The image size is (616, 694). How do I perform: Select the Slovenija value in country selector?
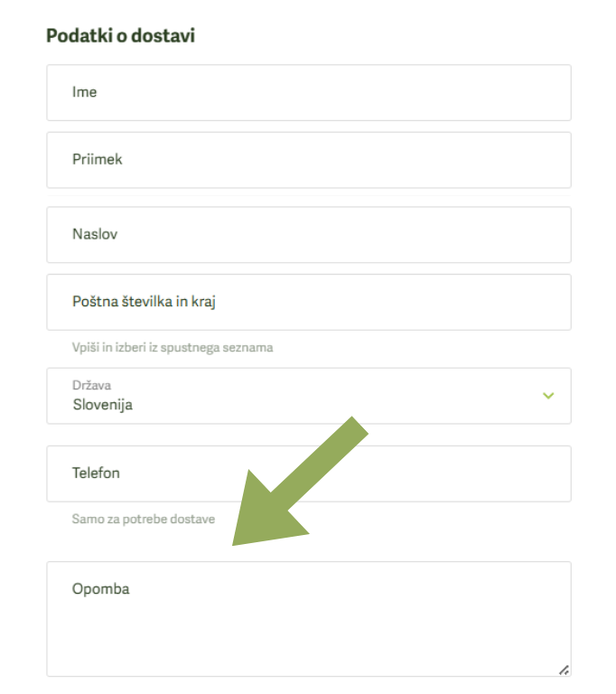tap(103, 405)
